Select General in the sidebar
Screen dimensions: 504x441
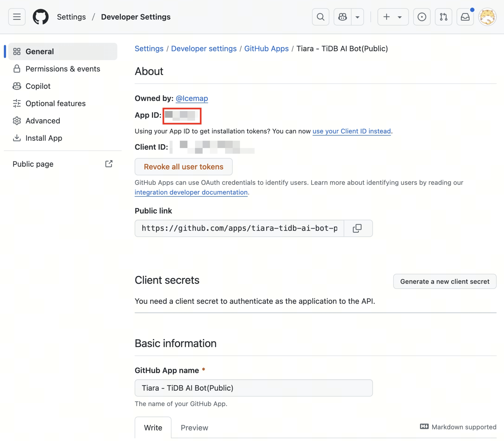point(63,51)
